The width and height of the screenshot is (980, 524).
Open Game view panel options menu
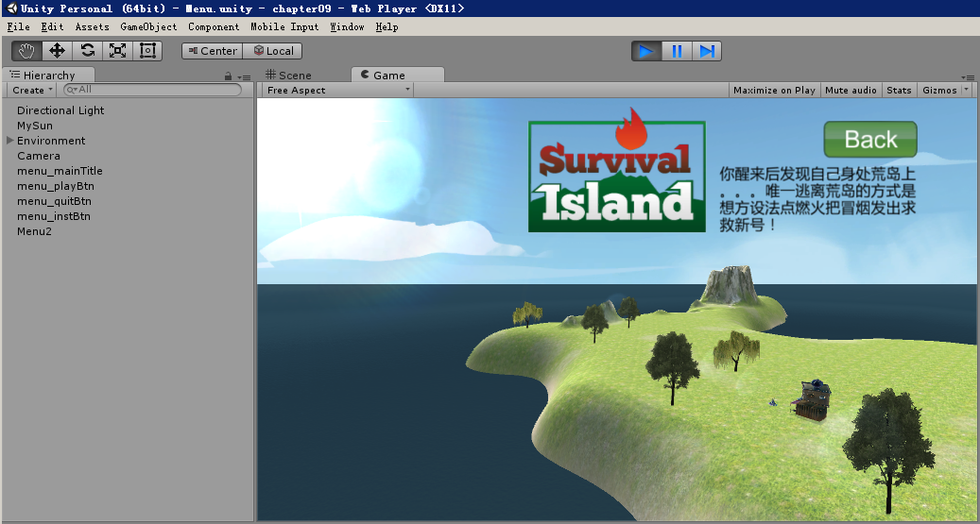(x=968, y=76)
